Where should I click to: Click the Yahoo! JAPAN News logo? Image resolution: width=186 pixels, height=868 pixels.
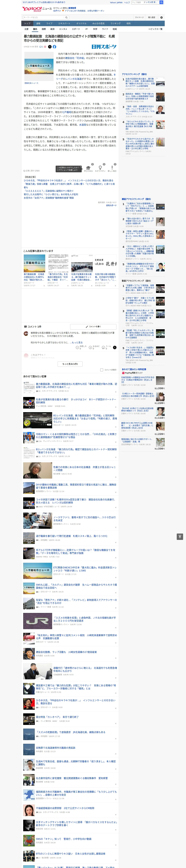(37, 9)
